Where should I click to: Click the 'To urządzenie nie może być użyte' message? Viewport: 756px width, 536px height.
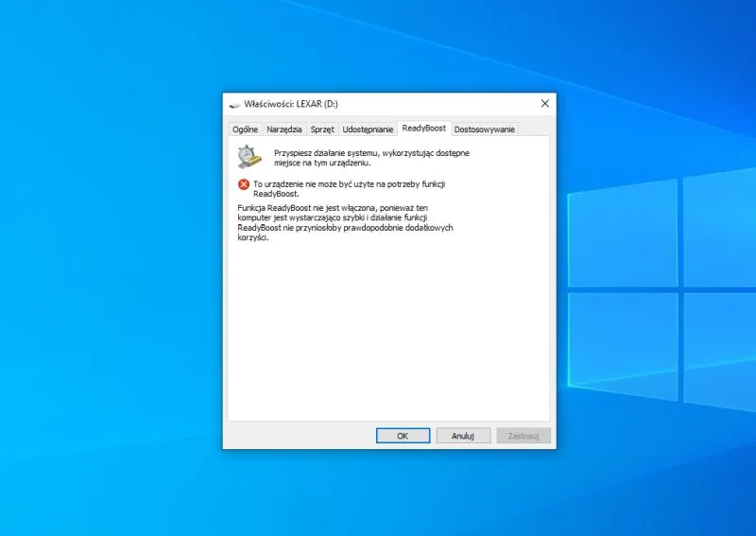349,189
